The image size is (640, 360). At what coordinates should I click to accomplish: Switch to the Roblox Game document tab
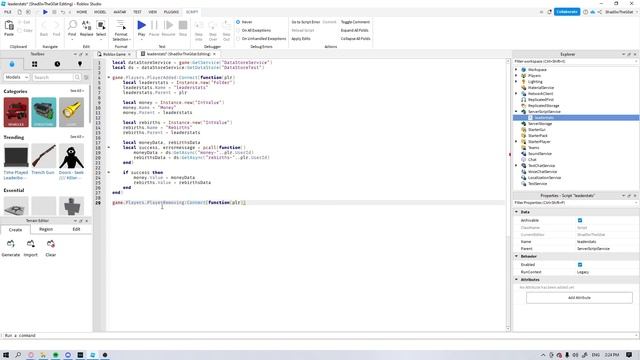click(x=114, y=54)
